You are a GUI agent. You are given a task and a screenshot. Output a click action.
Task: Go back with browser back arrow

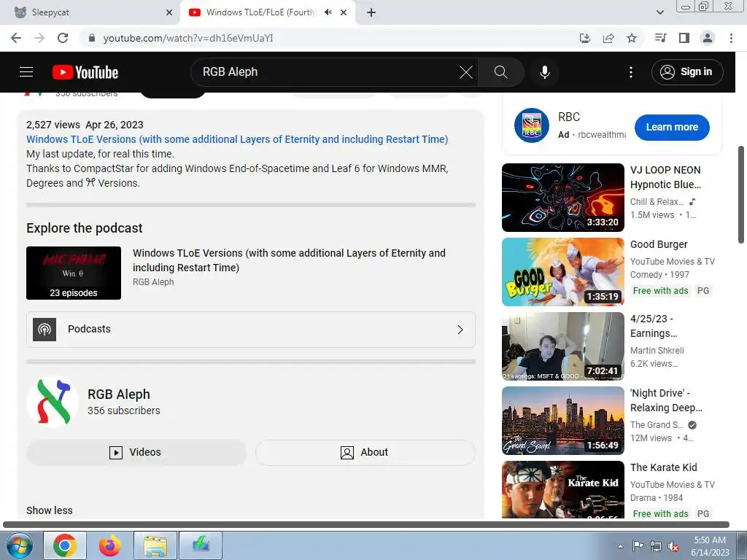click(x=16, y=38)
